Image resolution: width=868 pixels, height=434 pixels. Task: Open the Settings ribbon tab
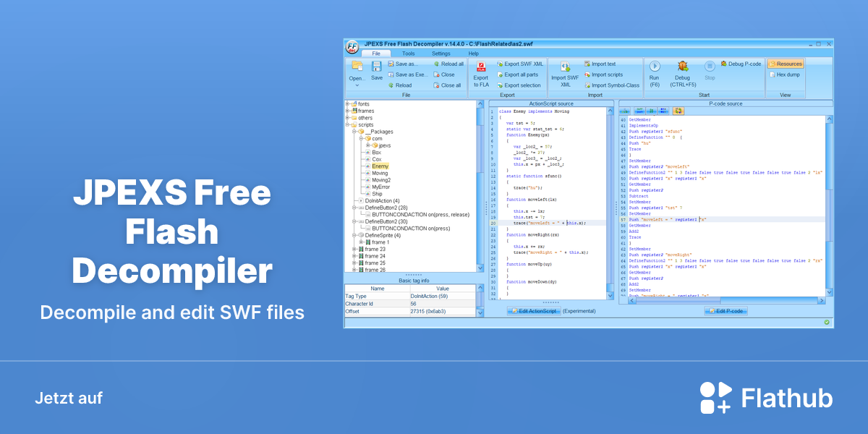click(x=441, y=54)
